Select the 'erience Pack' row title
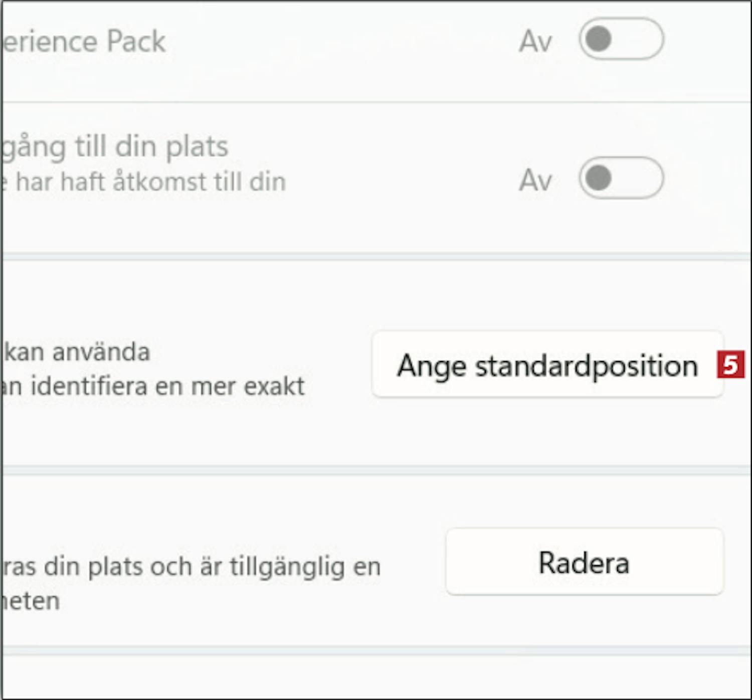The height and width of the screenshot is (700, 752). point(84,41)
